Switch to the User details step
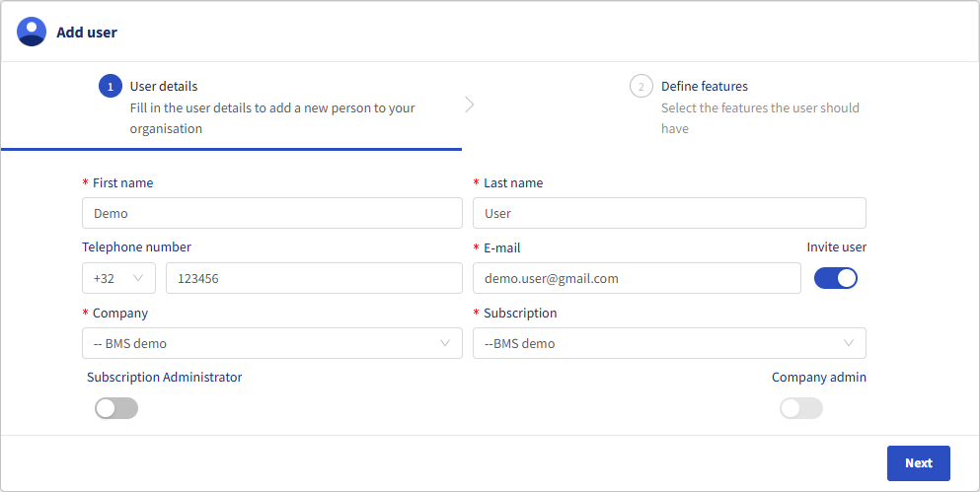Screen dimensions: 980x492 click(164, 87)
